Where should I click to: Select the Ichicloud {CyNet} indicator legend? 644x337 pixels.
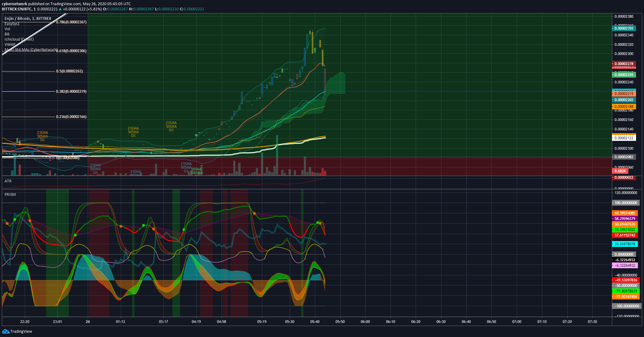pyautogui.click(x=19, y=39)
